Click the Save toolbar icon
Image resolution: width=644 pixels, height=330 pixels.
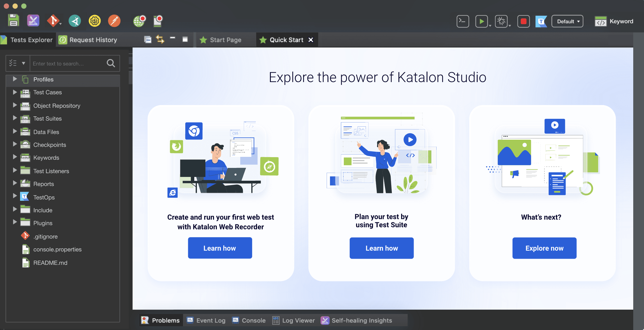coord(13,20)
